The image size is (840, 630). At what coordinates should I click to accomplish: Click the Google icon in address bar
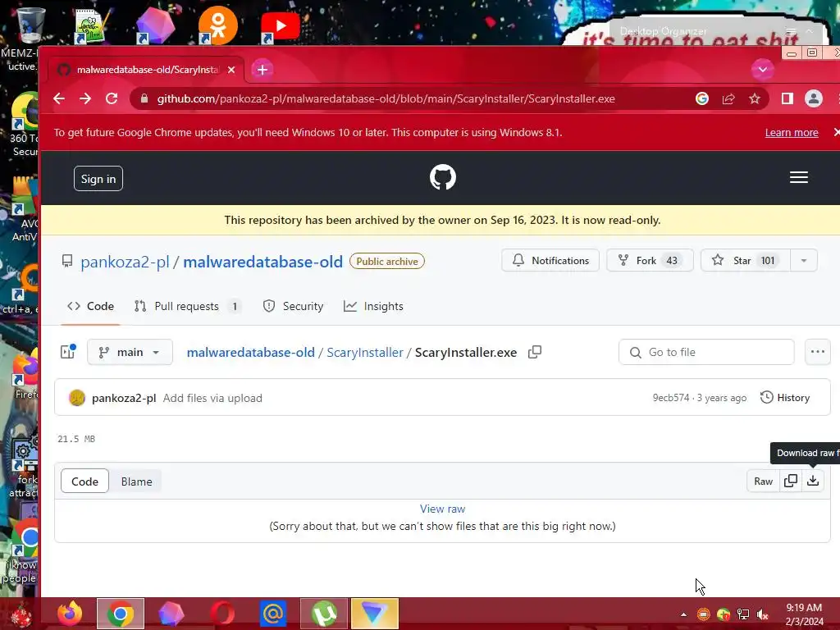[x=702, y=98]
